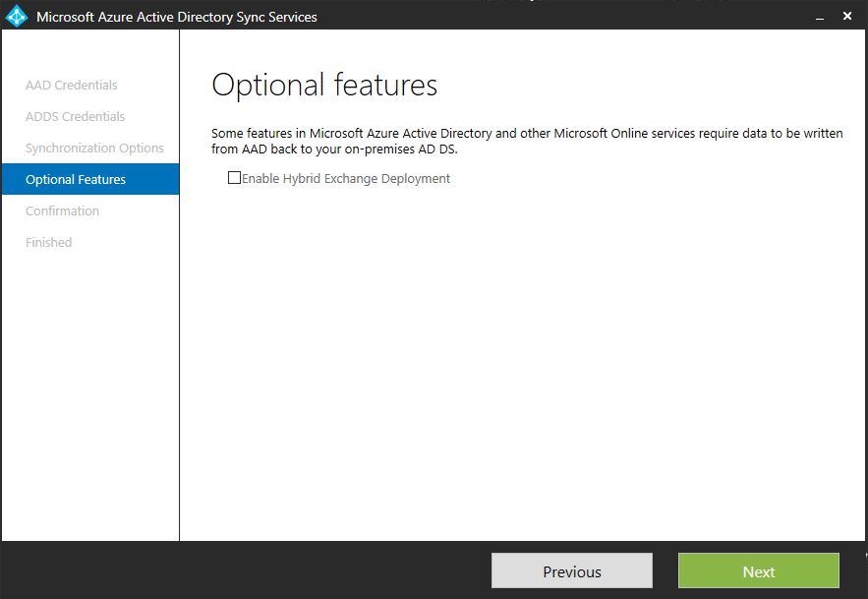Click the 'Some features in Microsoft Azure' description text

coord(527,141)
